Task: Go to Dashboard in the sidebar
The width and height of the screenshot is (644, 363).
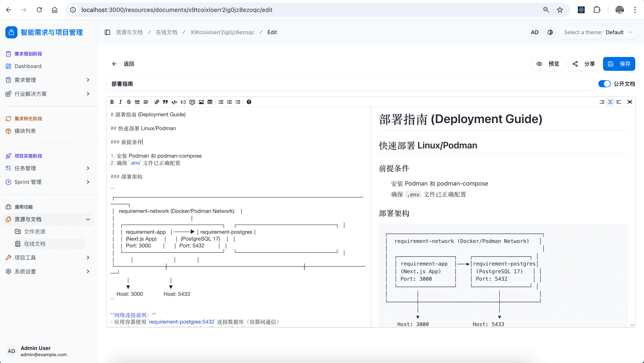Action: click(28, 66)
